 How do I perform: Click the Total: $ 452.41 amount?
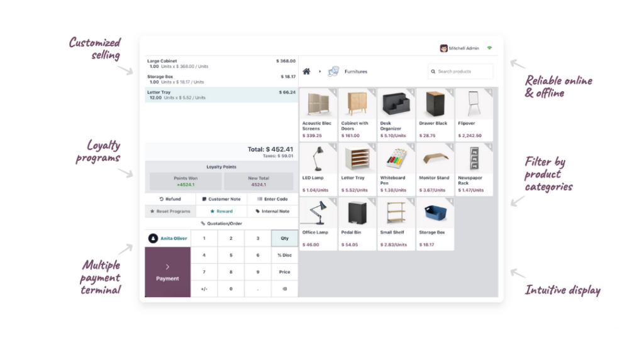270,150
